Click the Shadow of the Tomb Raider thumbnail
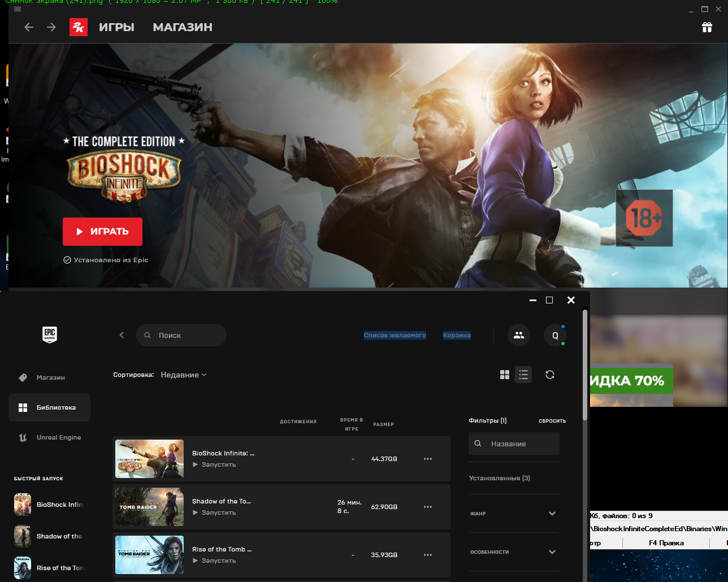 coord(150,507)
